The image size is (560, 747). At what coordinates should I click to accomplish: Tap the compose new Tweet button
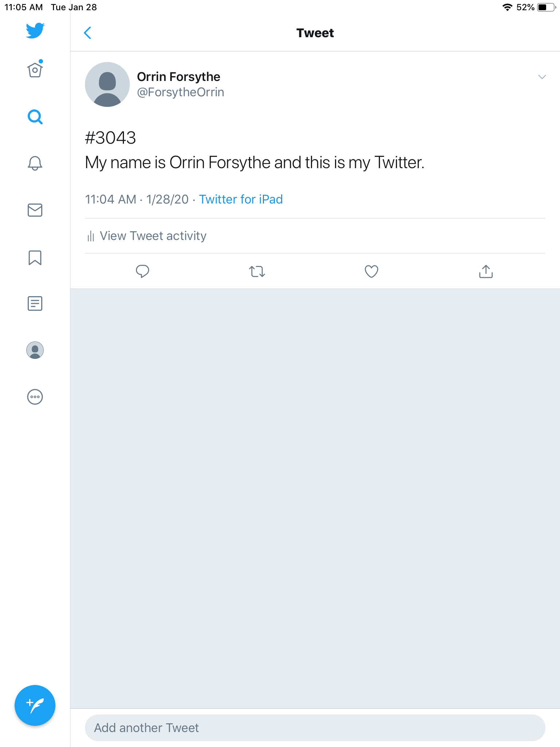(35, 705)
